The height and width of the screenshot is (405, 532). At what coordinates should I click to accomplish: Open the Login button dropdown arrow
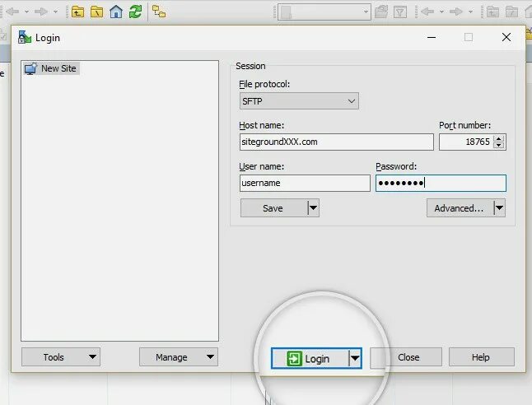(355, 358)
